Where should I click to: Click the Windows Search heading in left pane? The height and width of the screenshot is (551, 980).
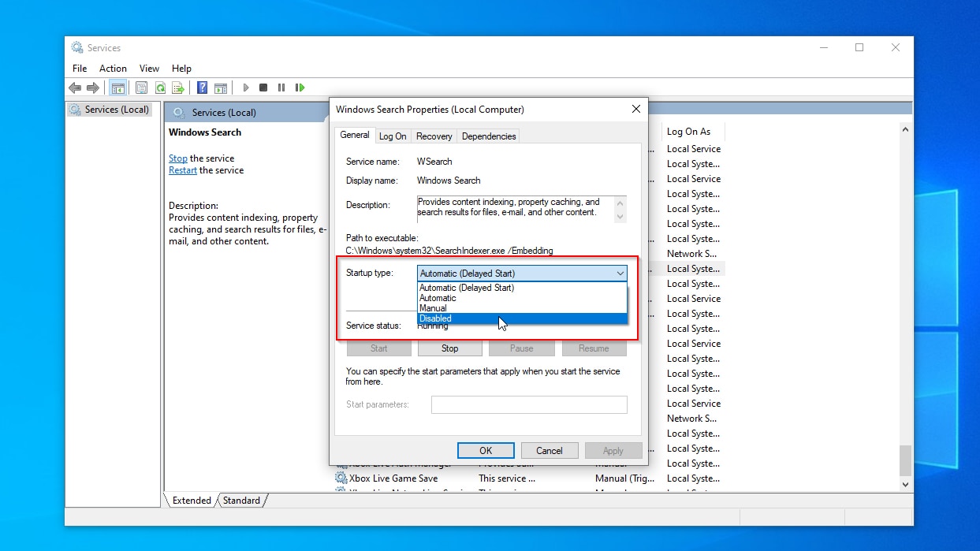click(x=205, y=132)
